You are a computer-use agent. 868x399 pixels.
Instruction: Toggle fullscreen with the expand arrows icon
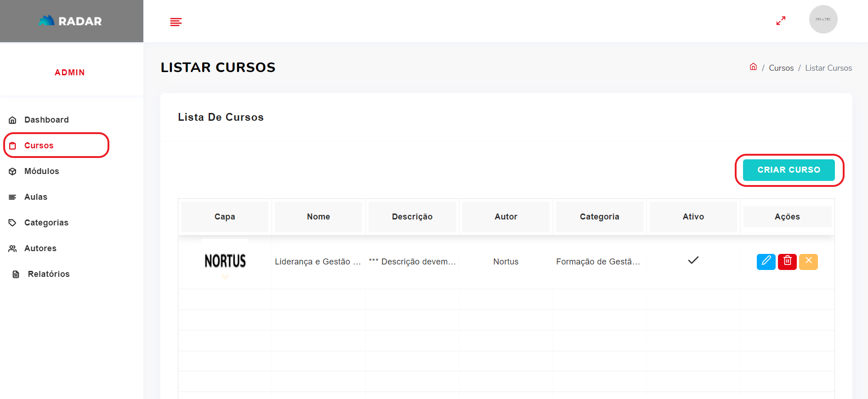[x=781, y=21]
